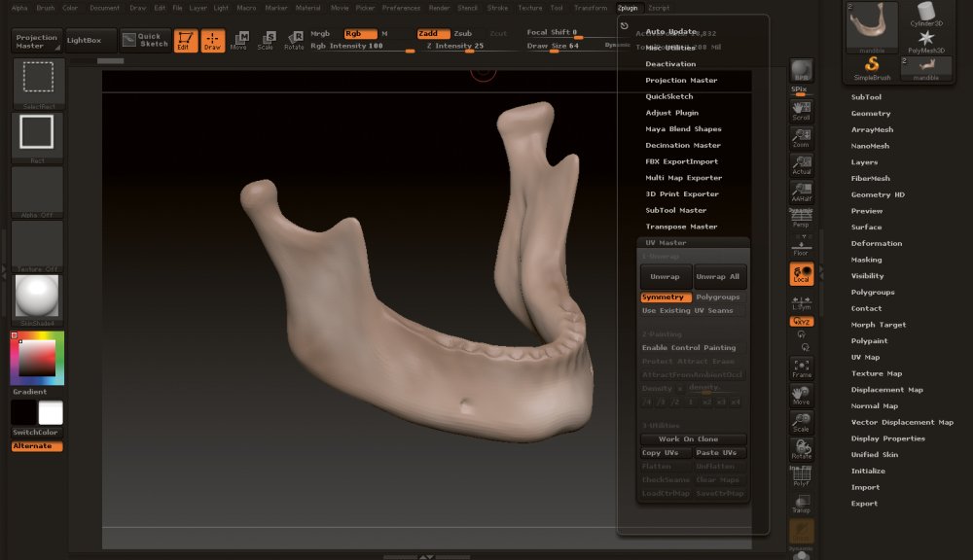Screen dimensions: 973x560
Task: Toggle Symmetry in UV Master
Action: point(666,297)
